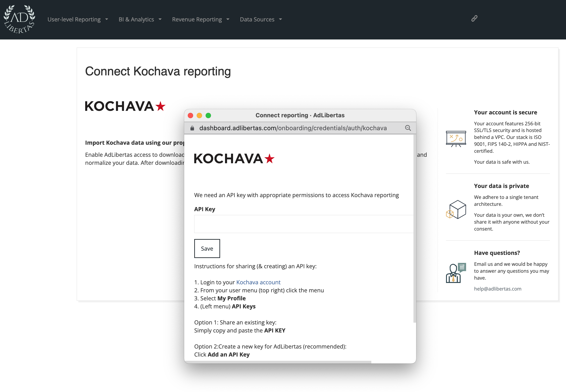Click the chain link icon in the header
This screenshot has width=566, height=392.
point(474,19)
